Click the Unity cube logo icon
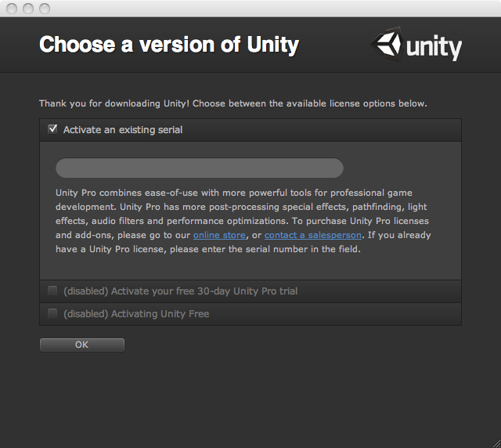 pyautogui.click(x=387, y=44)
